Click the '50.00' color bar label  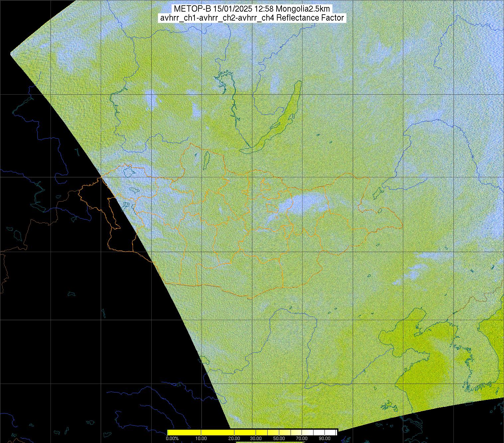279,438
